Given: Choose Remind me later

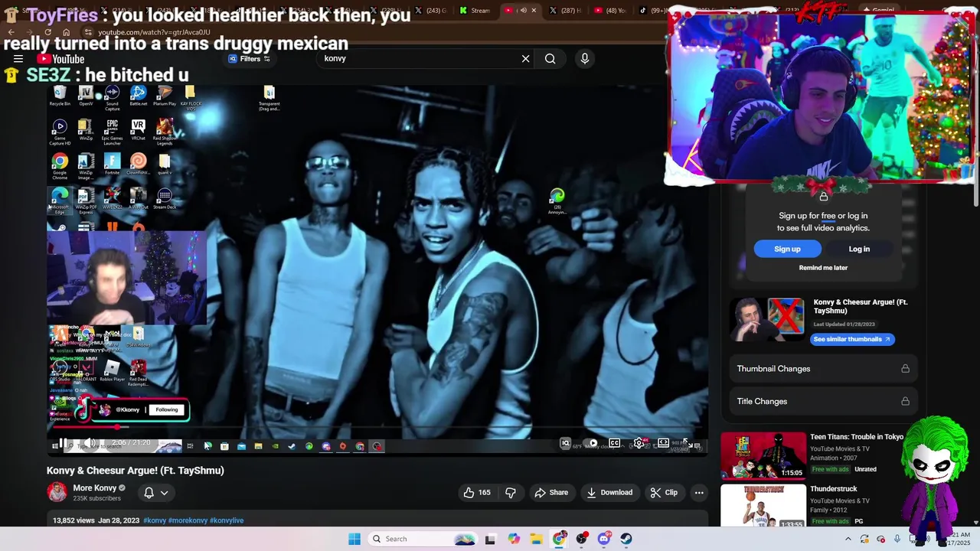Looking at the screenshot, I should tap(823, 268).
